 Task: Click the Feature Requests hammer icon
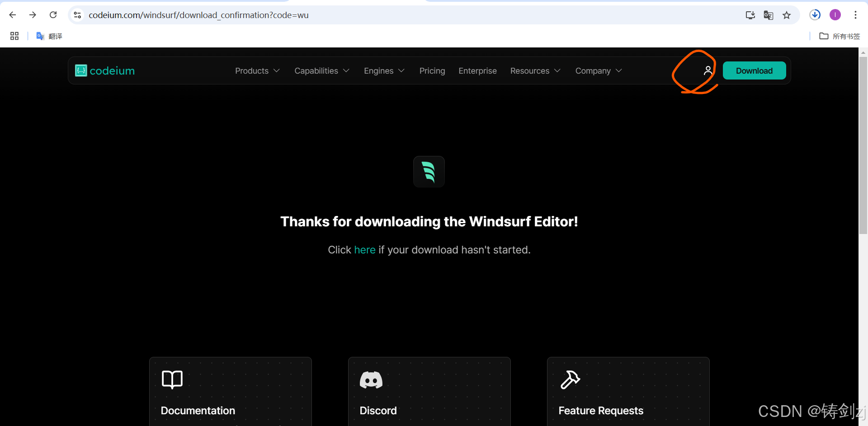pos(570,379)
